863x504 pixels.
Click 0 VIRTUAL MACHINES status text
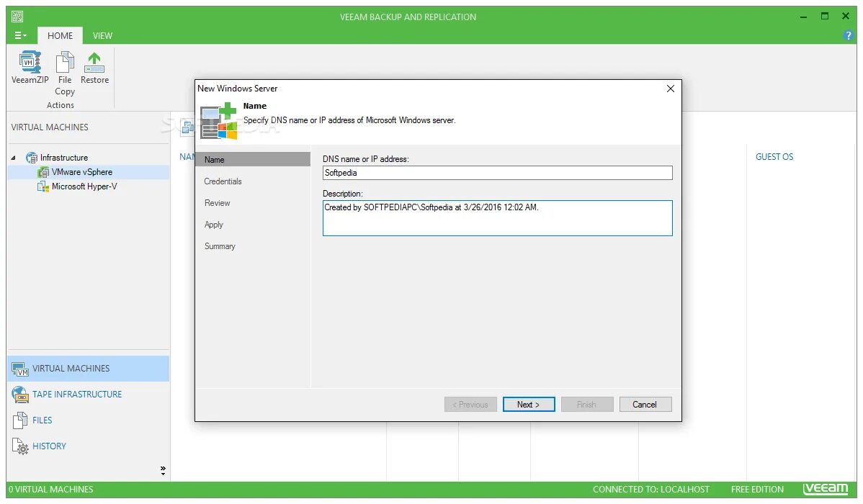pyautogui.click(x=50, y=490)
